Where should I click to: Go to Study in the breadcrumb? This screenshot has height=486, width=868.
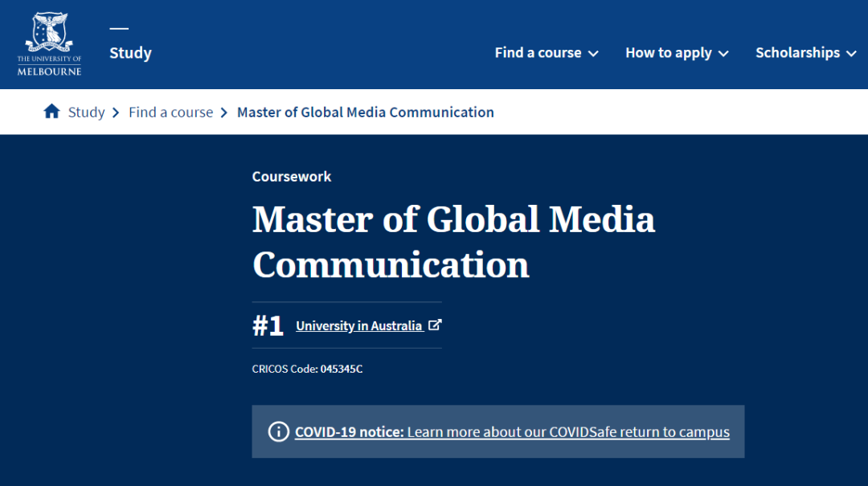click(86, 112)
